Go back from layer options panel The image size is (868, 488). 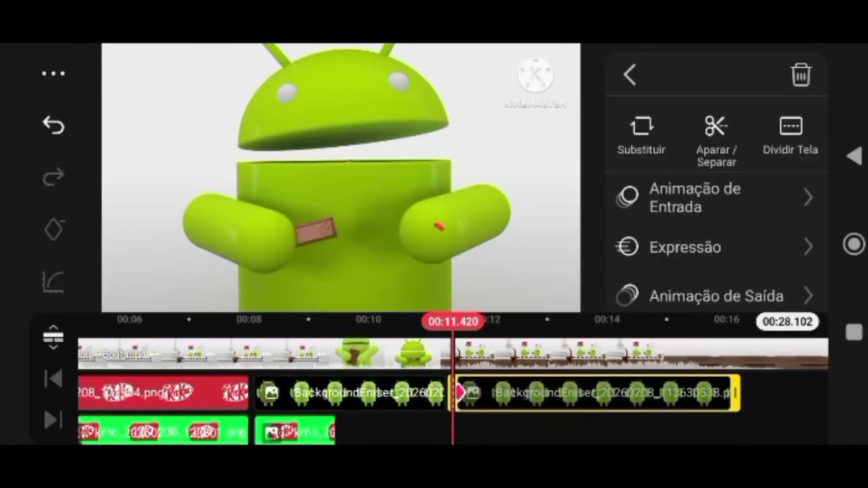pyautogui.click(x=630, y=75)
